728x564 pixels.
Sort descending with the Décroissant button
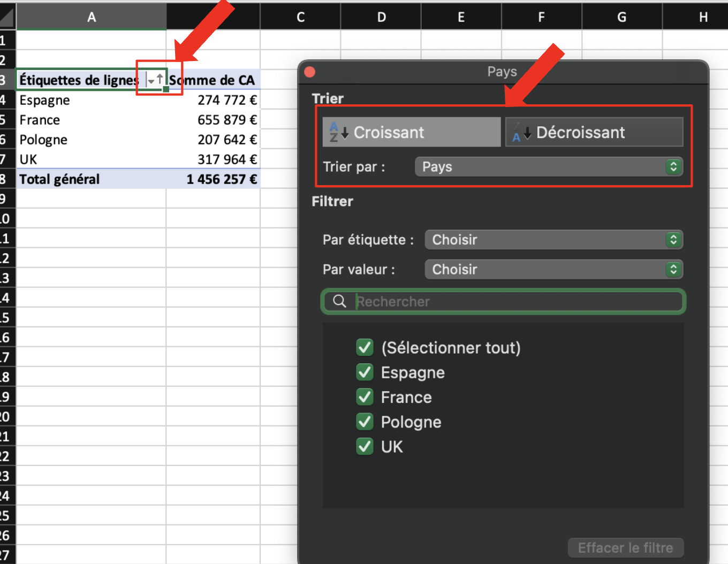[594, 132]
